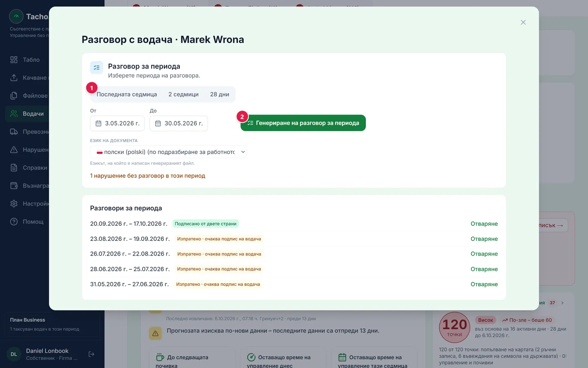The height and width of the screenshot is (368, 588).
Task: Open the 28.06.2026 – 25.07.2026 conversation
Action: tap(484, 269)
